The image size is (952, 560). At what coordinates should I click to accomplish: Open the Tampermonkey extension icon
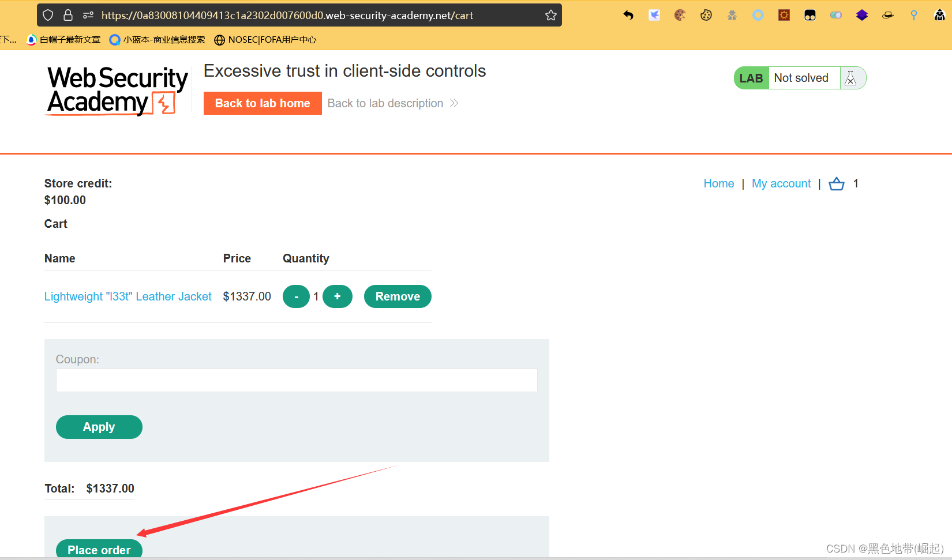click(x=810, y=15)
